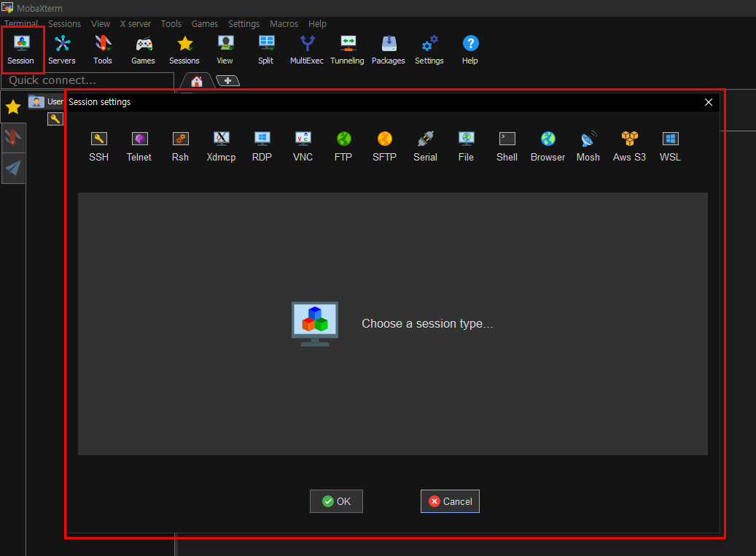Pick the FTP session type
This screenshot has height=556, width=756.
[343, 147]
